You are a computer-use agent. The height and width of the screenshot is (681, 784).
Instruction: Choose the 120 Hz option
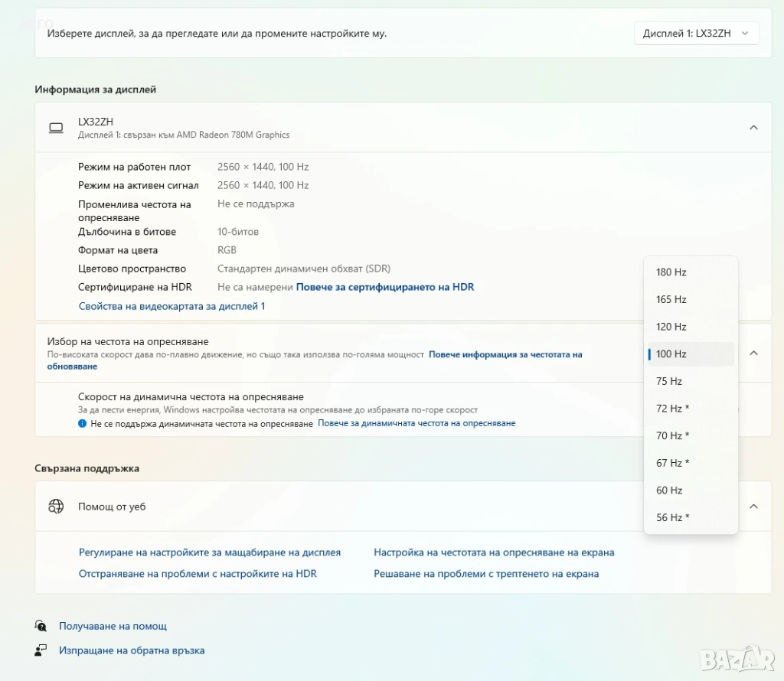[671, 327]
